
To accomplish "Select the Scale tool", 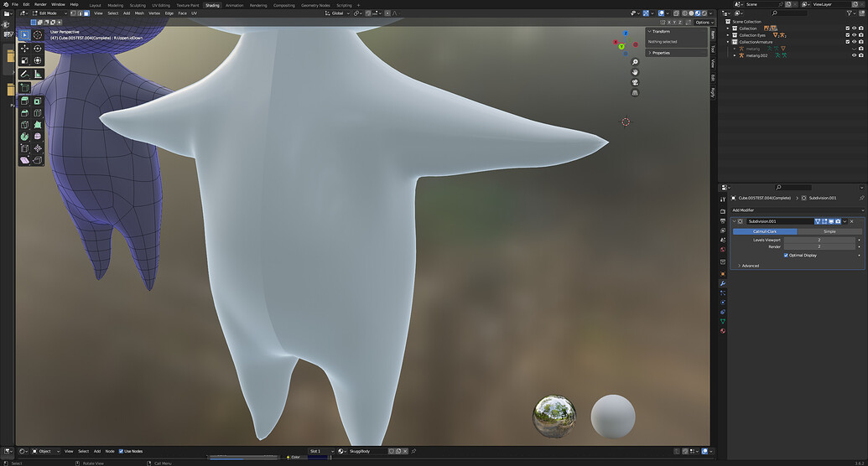I will click(x=24, y=60).
